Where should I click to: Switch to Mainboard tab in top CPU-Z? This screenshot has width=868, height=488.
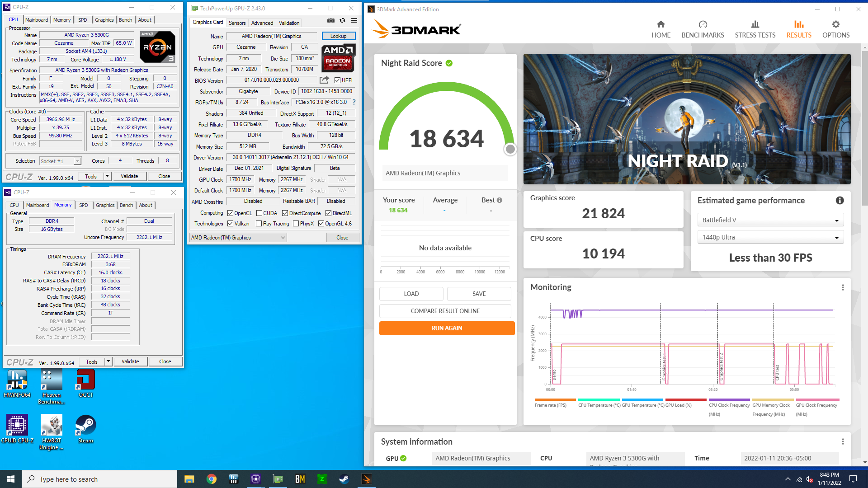(37, 20)
